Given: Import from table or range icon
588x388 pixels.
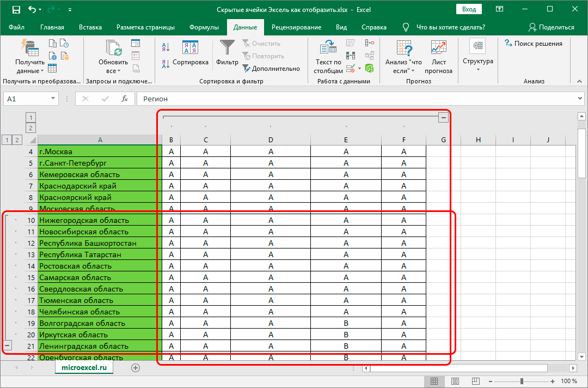Looking at the screenshot, I should (52, 68).
